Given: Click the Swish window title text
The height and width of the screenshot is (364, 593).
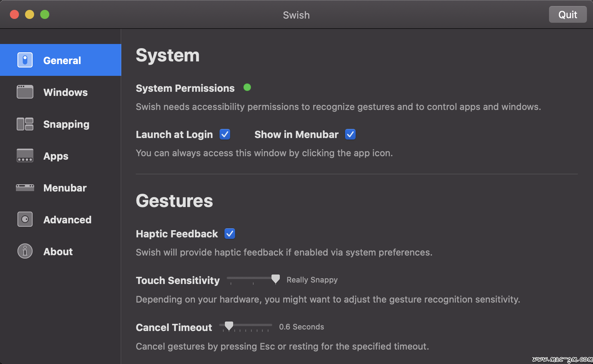Looking at the screenshot, I should 296,15.
